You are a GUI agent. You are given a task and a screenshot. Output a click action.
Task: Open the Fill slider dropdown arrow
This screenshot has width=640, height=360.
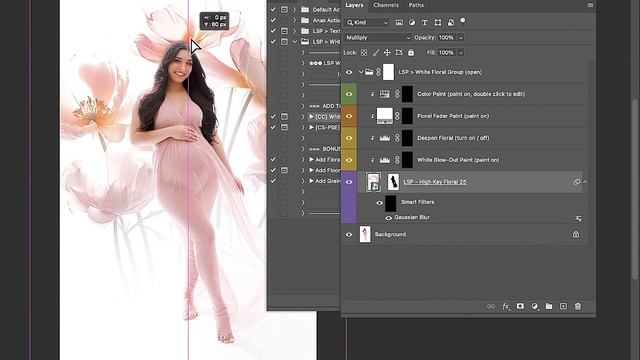pos(461,53)
